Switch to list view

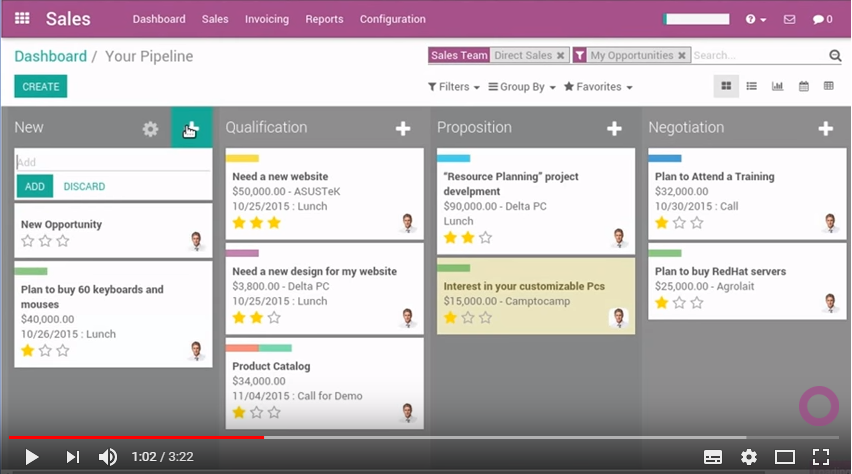[x=752, y=87]
